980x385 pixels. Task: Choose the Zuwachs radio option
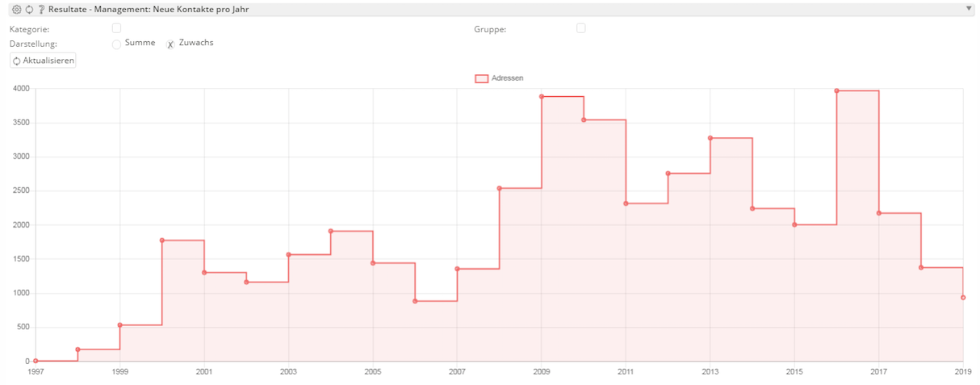(x=170, y=44)
